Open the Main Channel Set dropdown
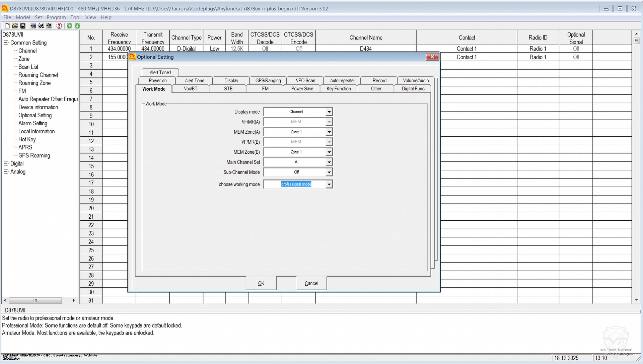643x364 pixels. pyautogui.click(x=329, y=162)
